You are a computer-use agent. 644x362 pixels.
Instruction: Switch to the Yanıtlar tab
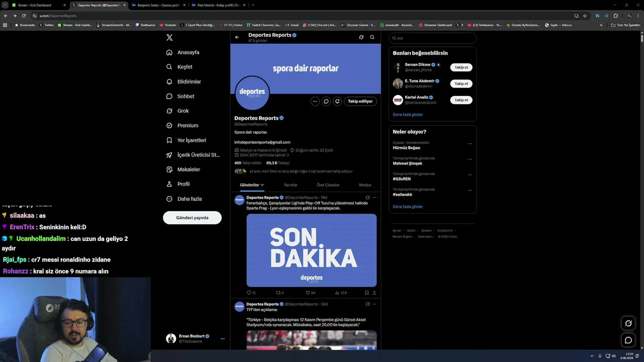coord(290,185)
